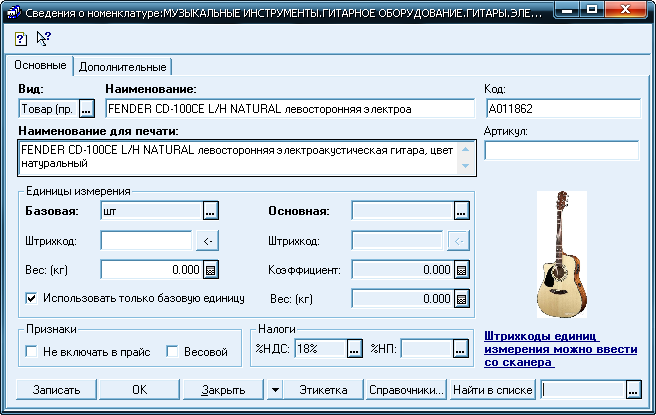Screen dimensions: 656x415
Task: Click the Вид field showing Товар
Action: point(48,109)
